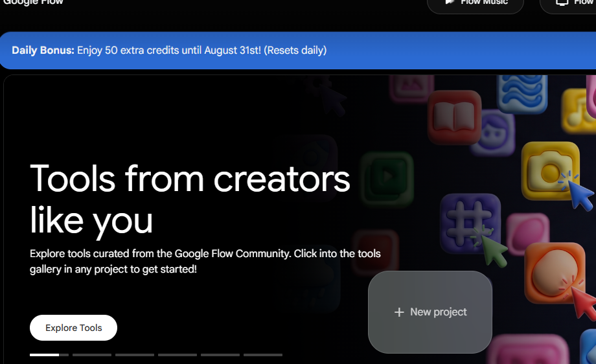596x364 pixels.
Task: Go to the fourth carousel slide indicator
Action: click(x=178, y=355)
